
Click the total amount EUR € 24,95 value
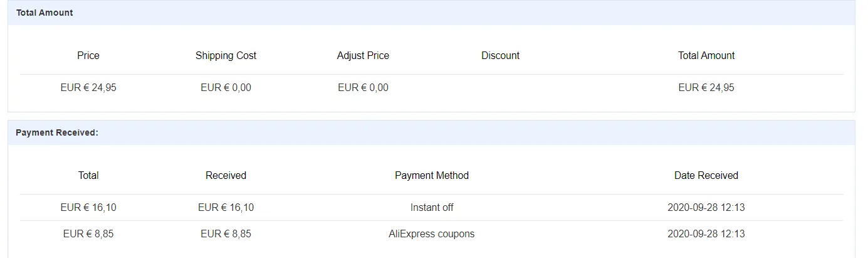point(706,88)
